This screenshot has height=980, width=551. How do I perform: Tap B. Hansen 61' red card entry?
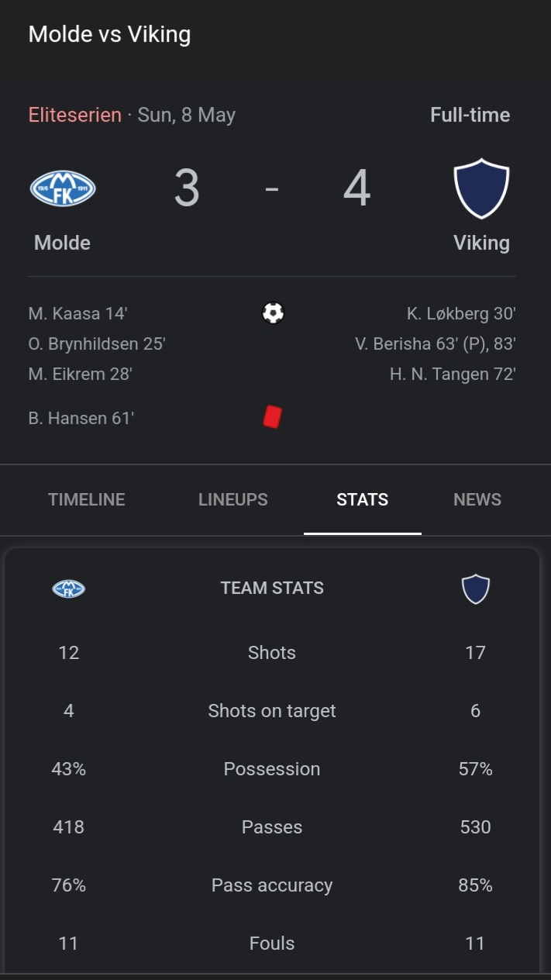click(81, 418)
